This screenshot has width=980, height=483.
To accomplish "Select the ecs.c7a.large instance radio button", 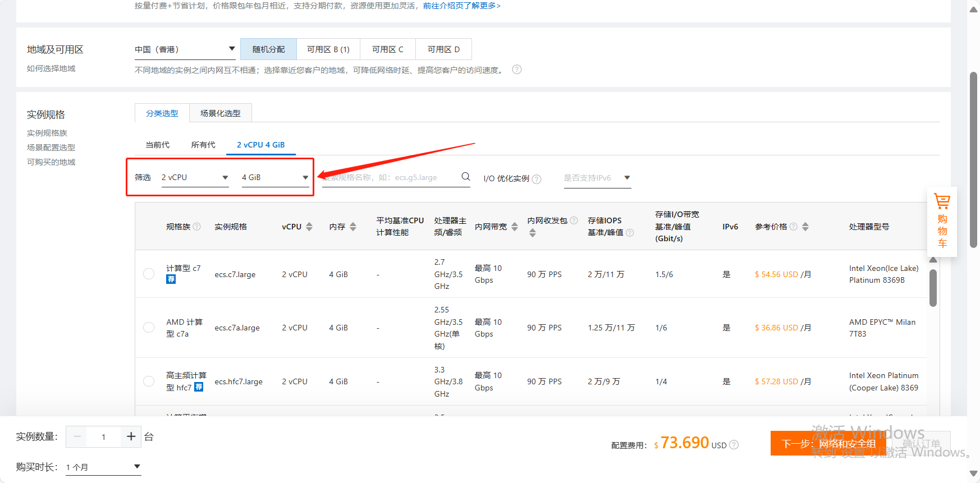I will click(149, 327).
